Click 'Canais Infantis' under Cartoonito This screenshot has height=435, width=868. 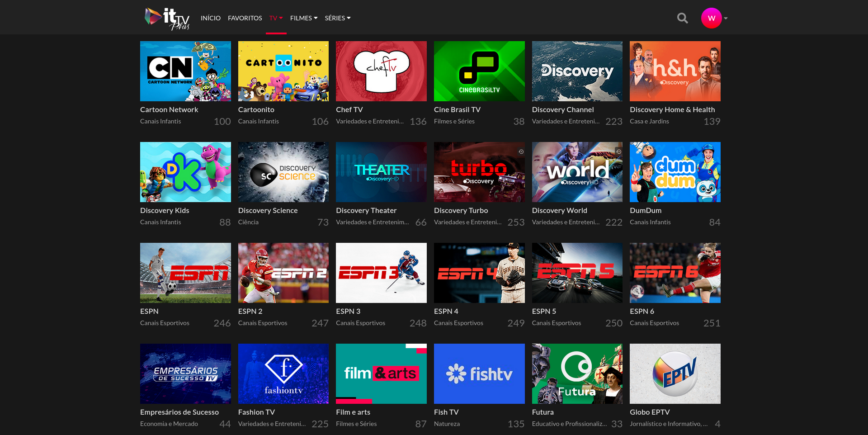(x=259, y=121)
